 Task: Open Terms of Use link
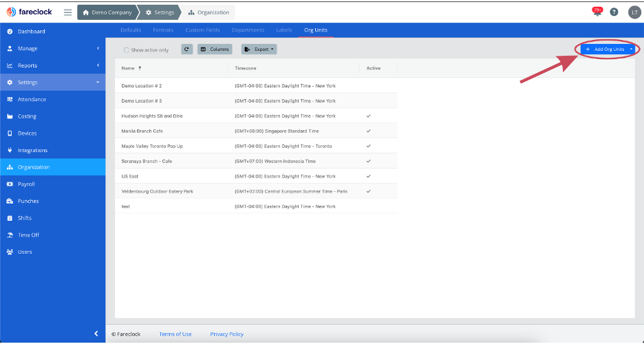(x=175, y=334)
